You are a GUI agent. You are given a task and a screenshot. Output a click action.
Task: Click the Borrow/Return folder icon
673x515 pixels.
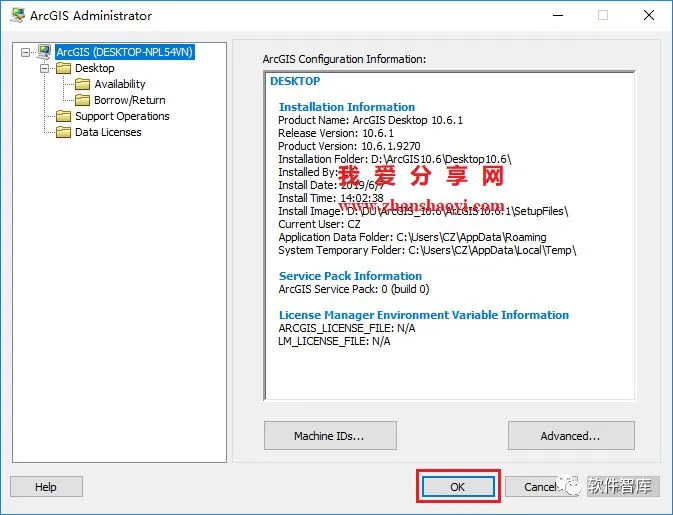coord(82,100)
